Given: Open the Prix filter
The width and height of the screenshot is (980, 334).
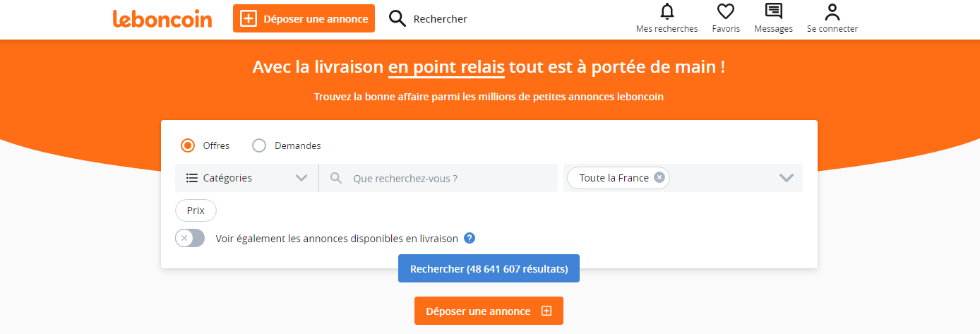Looking at the screenshot, I should 196,210.
